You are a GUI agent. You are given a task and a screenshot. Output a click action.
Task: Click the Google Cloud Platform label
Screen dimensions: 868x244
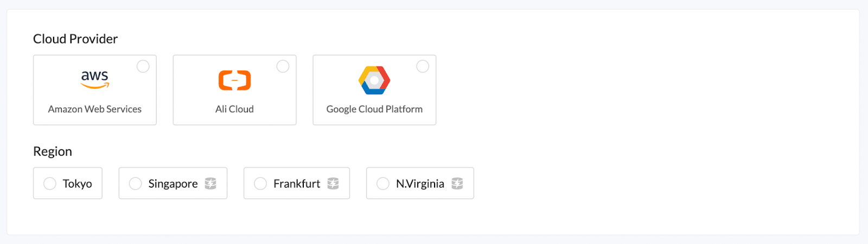(374, 109)
